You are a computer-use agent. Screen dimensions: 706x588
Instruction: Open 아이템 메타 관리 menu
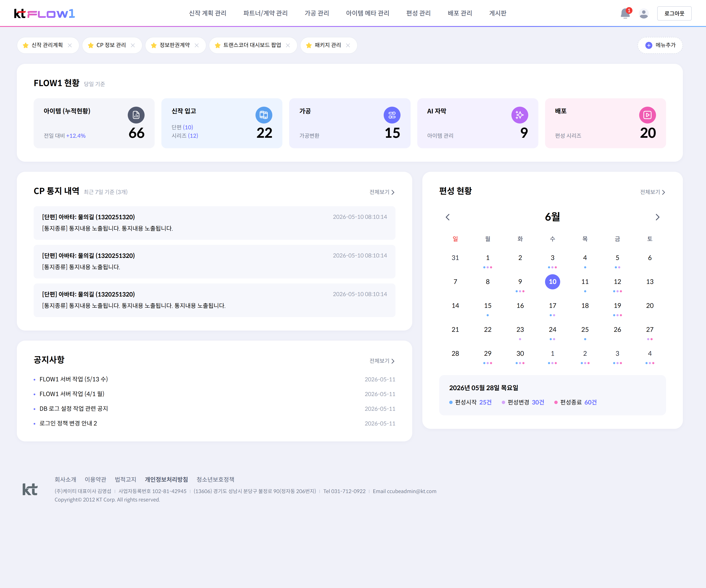coord(367,13)
